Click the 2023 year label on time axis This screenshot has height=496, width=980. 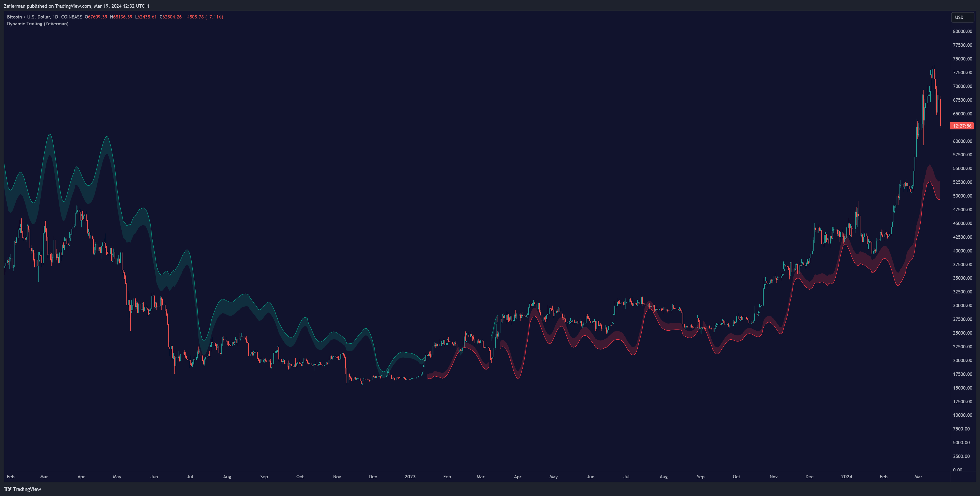tap(410, 476)
